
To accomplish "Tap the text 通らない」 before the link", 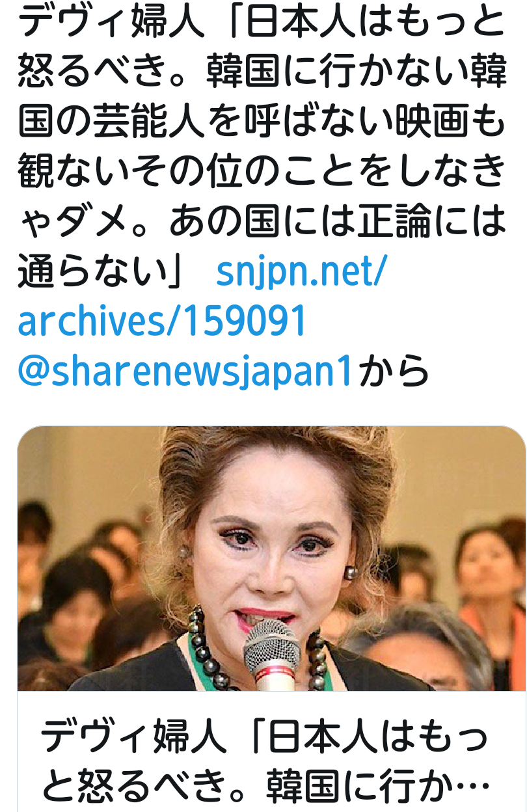I will (103, 275).
